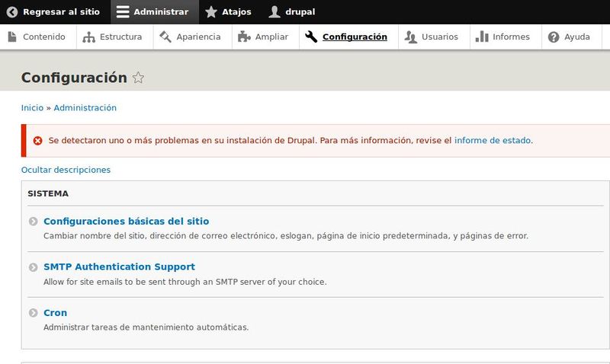Click the bar chart icon next to Informes
Screen dimensions: 610x364
coord(482,37)
